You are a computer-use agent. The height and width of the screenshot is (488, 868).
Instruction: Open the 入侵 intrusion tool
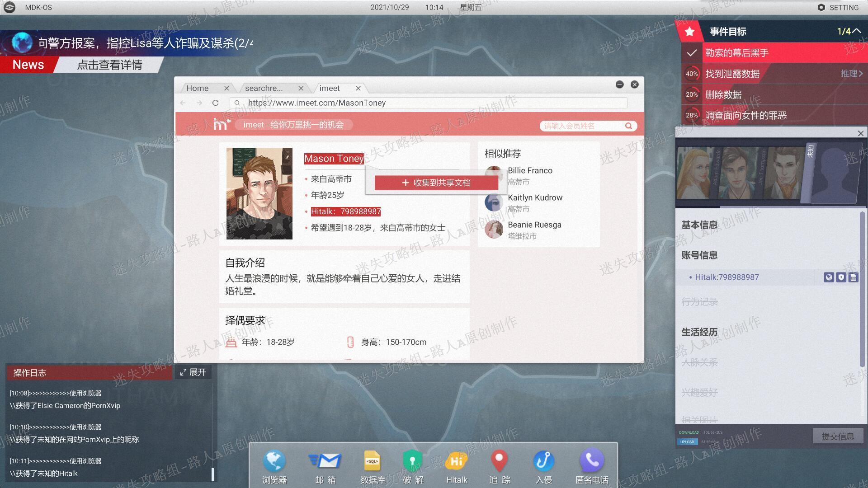click(x=544, y=467)
